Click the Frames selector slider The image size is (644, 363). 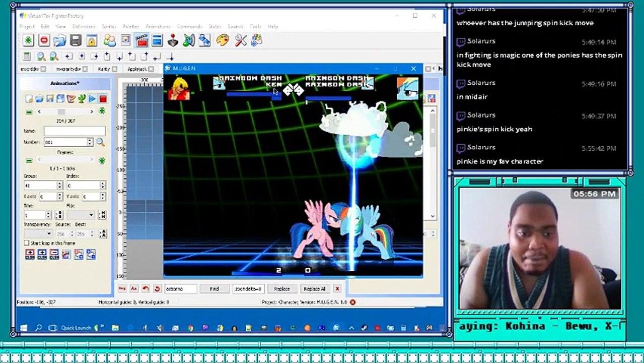(65, 160)
